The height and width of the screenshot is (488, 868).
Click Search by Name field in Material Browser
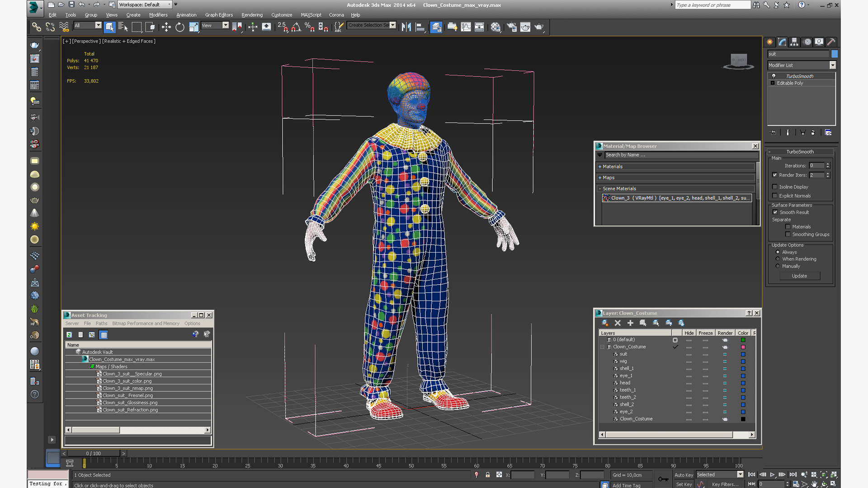681,155
